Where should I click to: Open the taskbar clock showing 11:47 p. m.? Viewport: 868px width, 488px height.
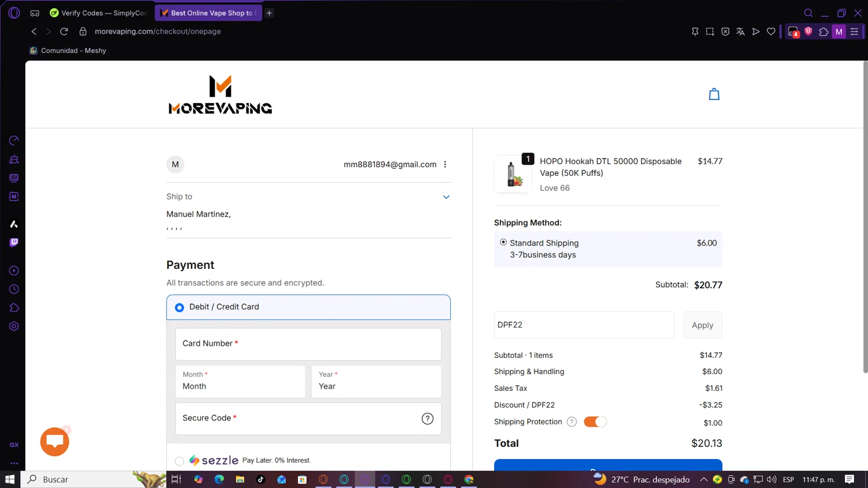(818, 479)
